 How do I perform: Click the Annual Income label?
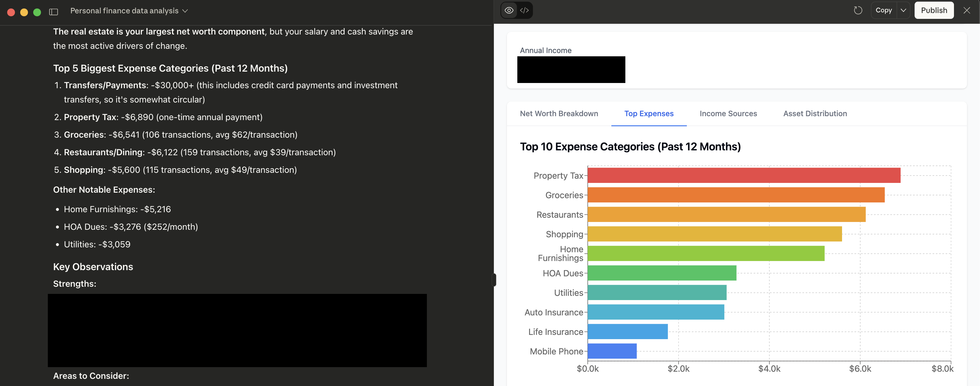click(x=546, y=50)
